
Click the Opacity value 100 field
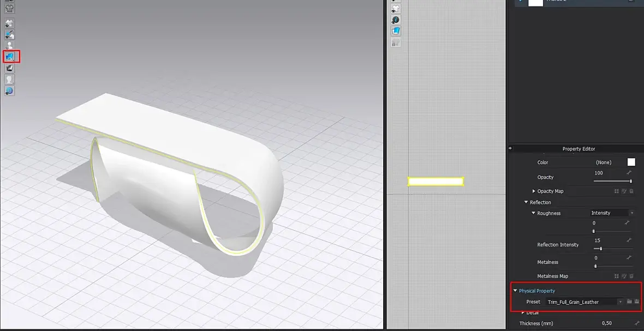tap(598, 173)
